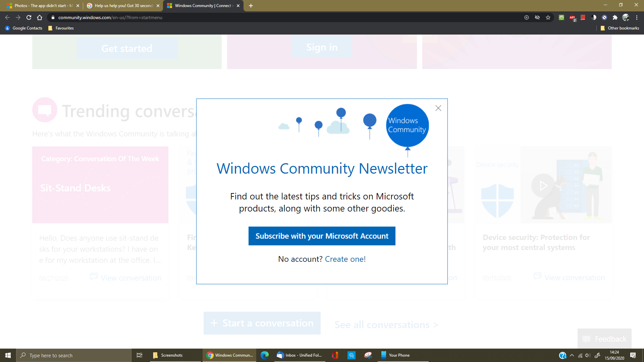644x362 pixels.
Task: Open the Adblock Plus extension
Action: (x=572, y=17)
